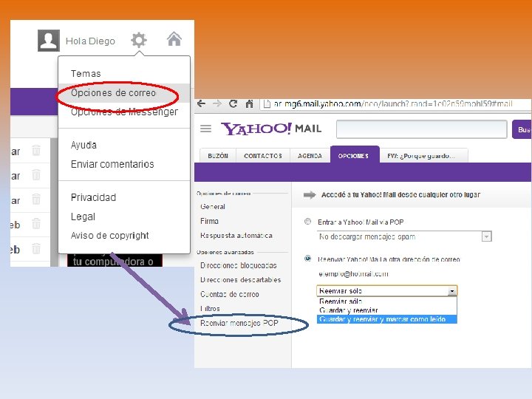Viewport: 532px width, 399px height.
Task: Open Reenviar mensajes POP in sidebar
Action: pos(239,323)
